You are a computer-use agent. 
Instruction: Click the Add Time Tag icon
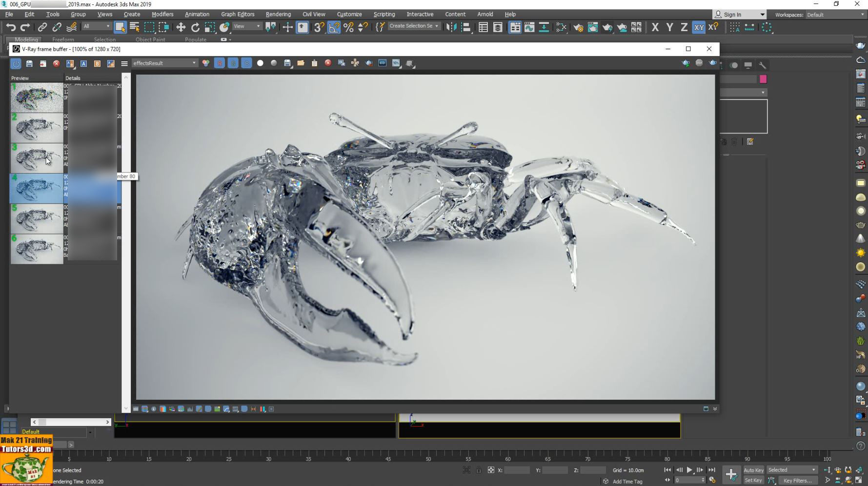[x=606, y=481]
